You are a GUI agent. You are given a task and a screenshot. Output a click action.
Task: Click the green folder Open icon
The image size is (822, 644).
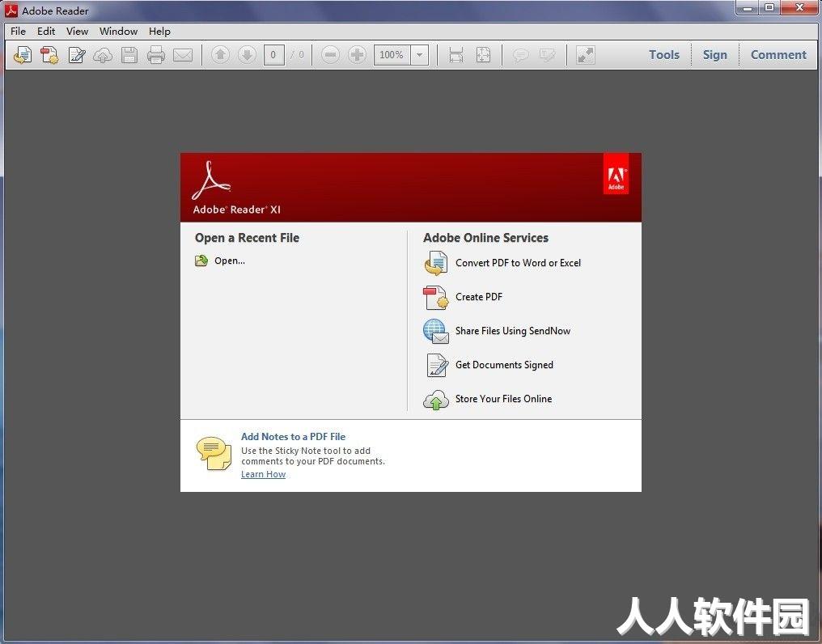[x=201, y=261]
